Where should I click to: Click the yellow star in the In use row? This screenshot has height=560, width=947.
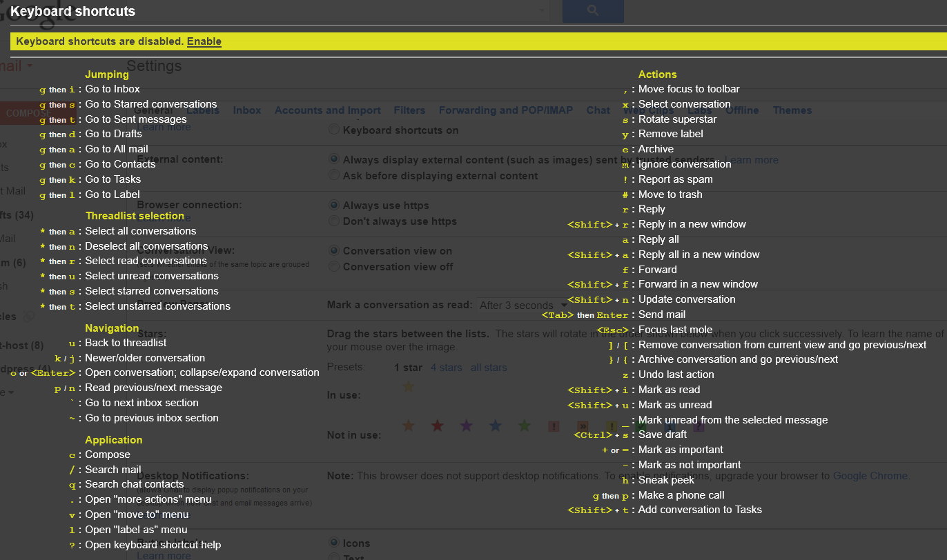pos(409,387)
